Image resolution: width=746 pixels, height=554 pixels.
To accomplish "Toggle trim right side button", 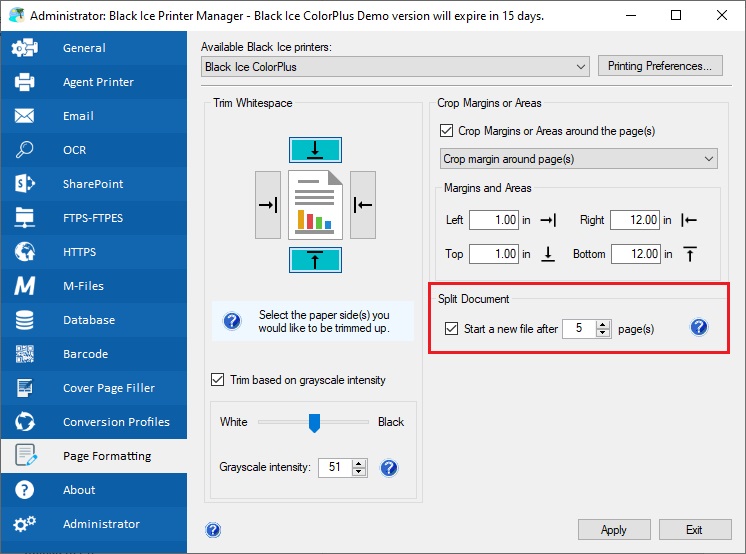I will [x=363, y=205].
